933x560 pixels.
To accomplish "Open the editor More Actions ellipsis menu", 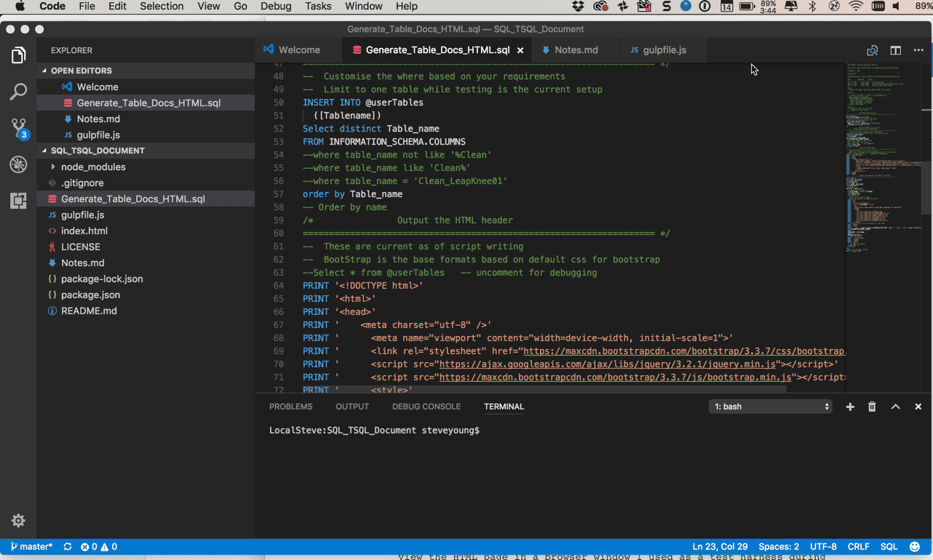I will click(x=918, y=50).
